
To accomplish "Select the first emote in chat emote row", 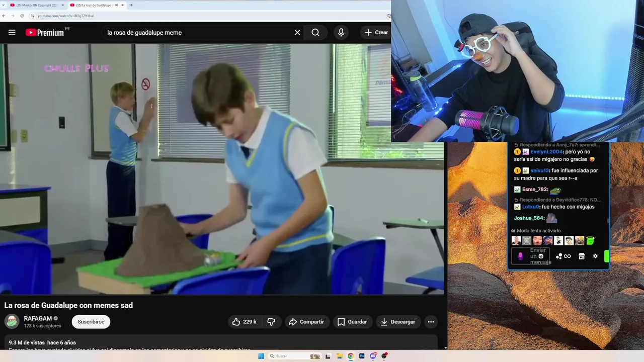I will click(516, 240).
